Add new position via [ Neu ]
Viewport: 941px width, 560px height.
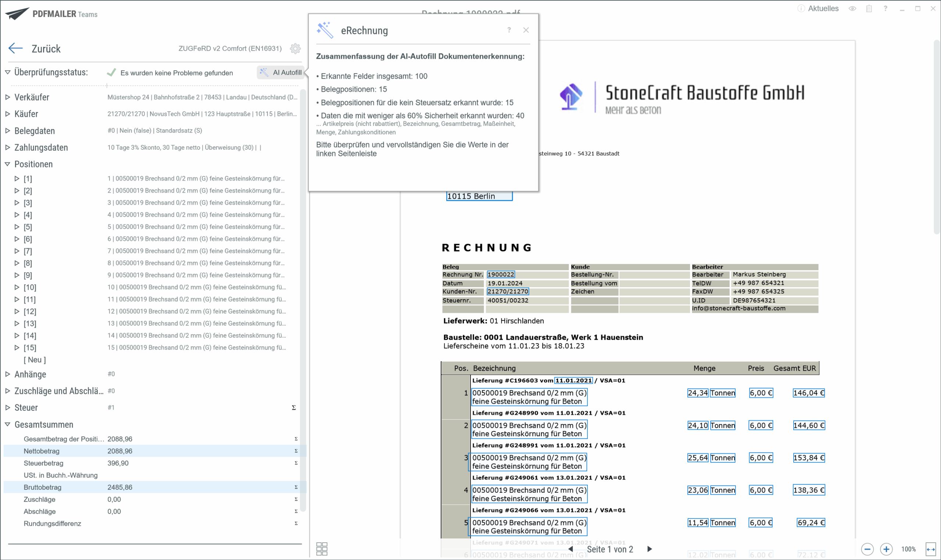(35, 360)
